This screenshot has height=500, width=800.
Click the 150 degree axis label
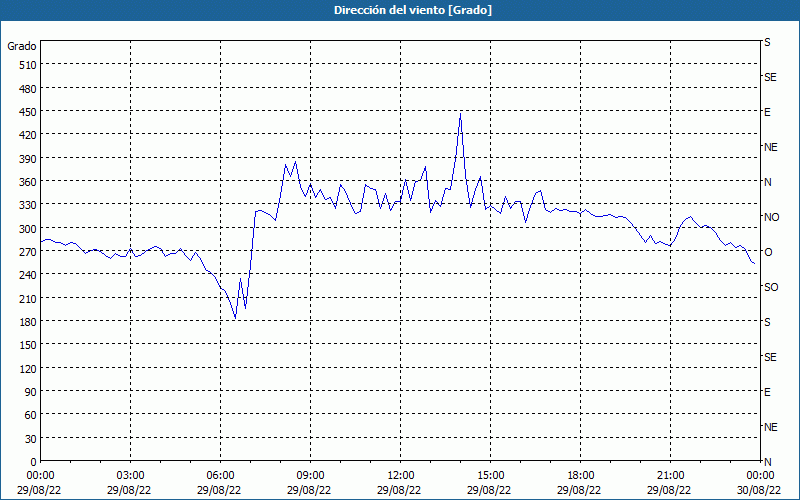(28, 345)
